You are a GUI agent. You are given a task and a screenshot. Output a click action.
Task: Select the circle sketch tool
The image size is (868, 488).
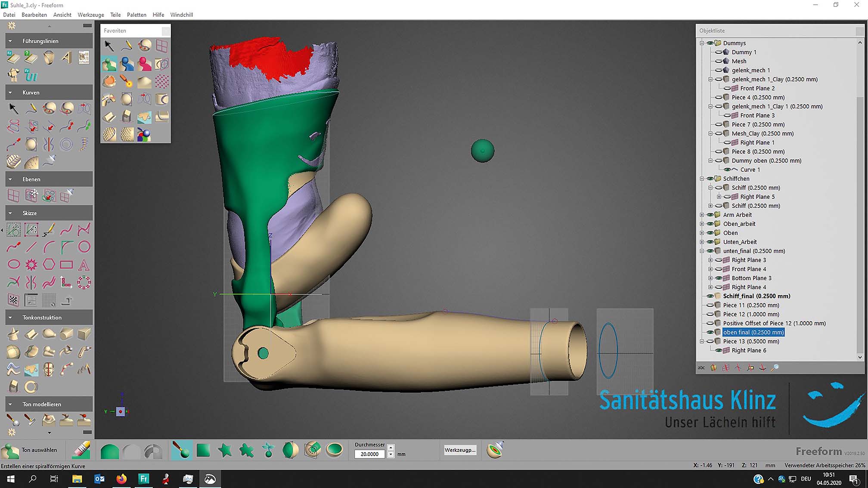pos(84,247)
